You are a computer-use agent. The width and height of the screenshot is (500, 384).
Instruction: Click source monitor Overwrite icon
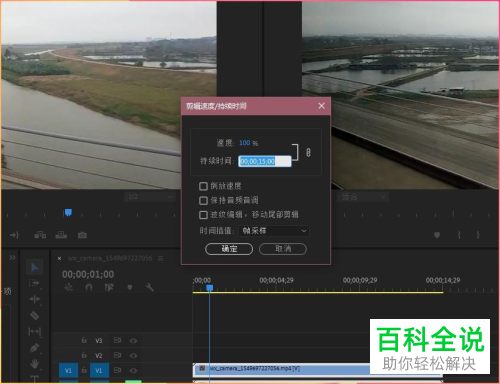[61, 235]
